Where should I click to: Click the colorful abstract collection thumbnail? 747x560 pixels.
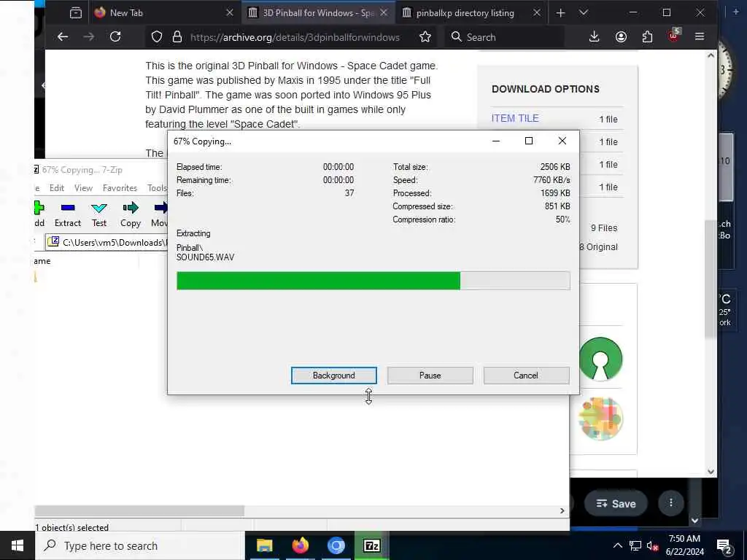click(600, 418)
